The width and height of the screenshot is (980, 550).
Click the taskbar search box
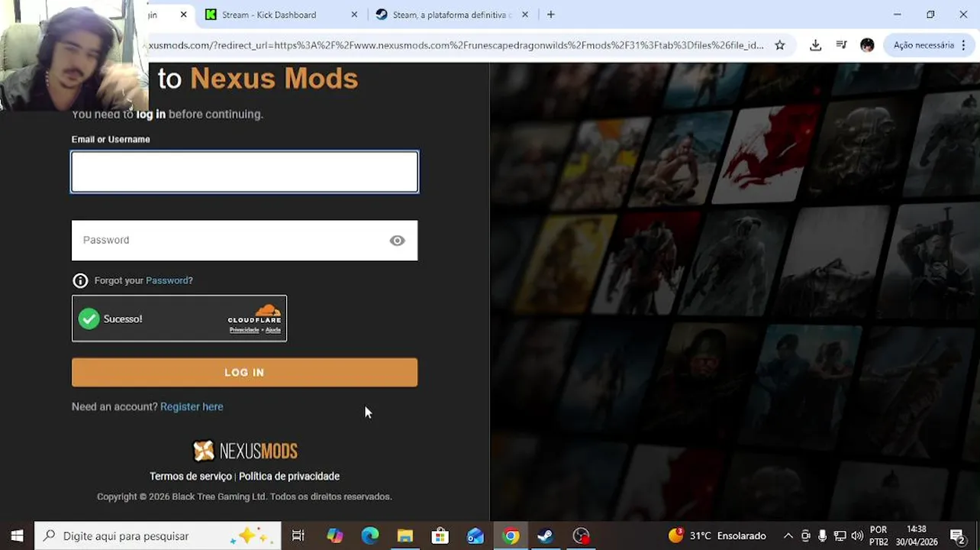[x=158, y=536]
